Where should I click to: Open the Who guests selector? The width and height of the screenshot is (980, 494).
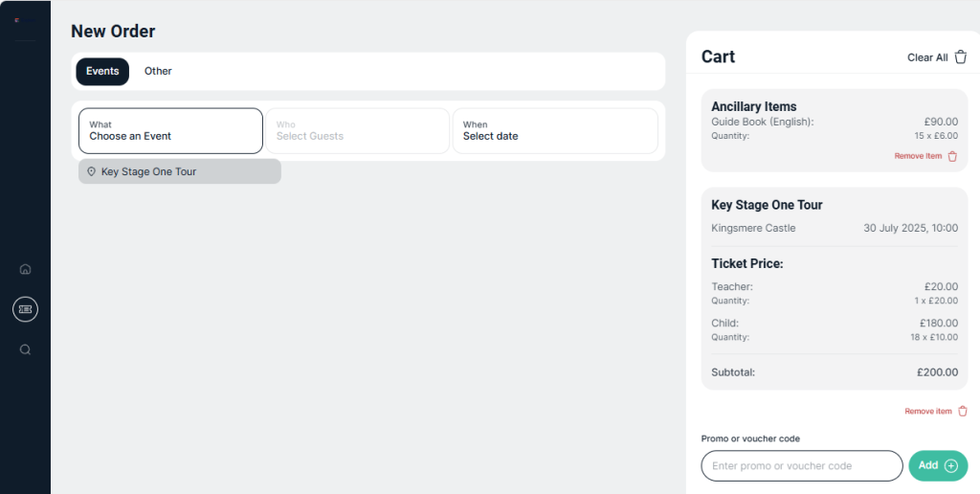pyautogui.click(x=356, y=131)
